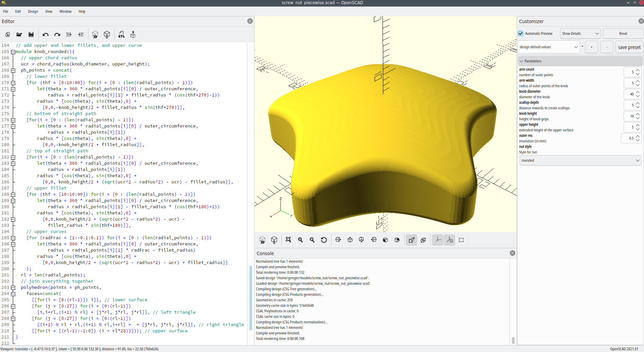Click the Reset button in Customizer
The width and height of the screenshot is (644, 352).
pos(623,33)
